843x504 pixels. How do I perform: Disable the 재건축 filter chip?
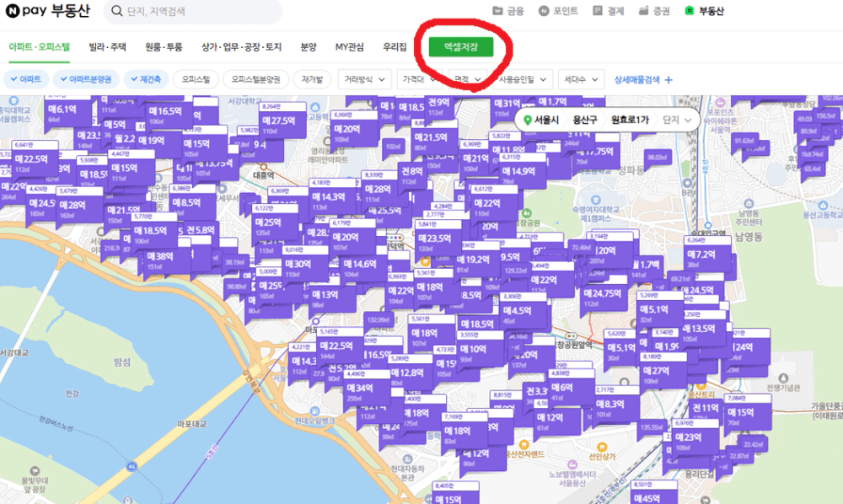(x=147, y=79)
